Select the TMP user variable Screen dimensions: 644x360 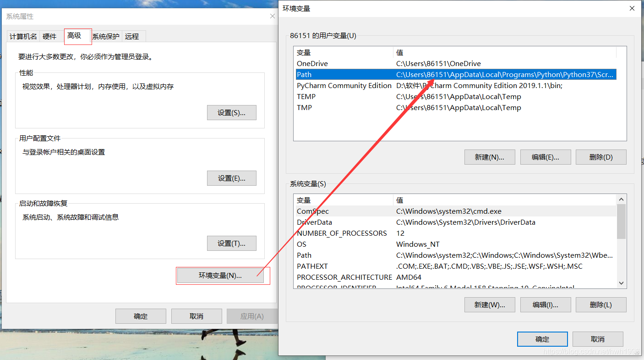coord(456,108)
